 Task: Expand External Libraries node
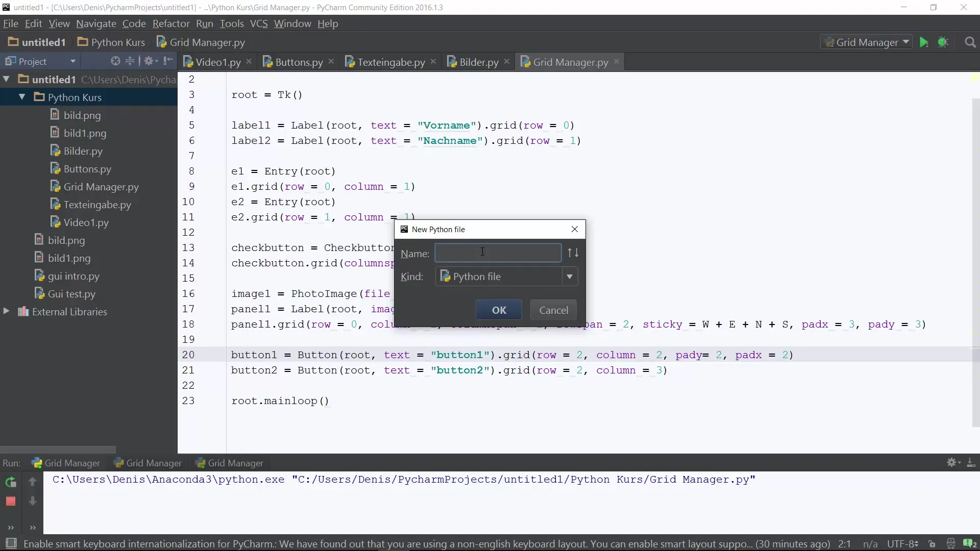[x=7, y=311]
